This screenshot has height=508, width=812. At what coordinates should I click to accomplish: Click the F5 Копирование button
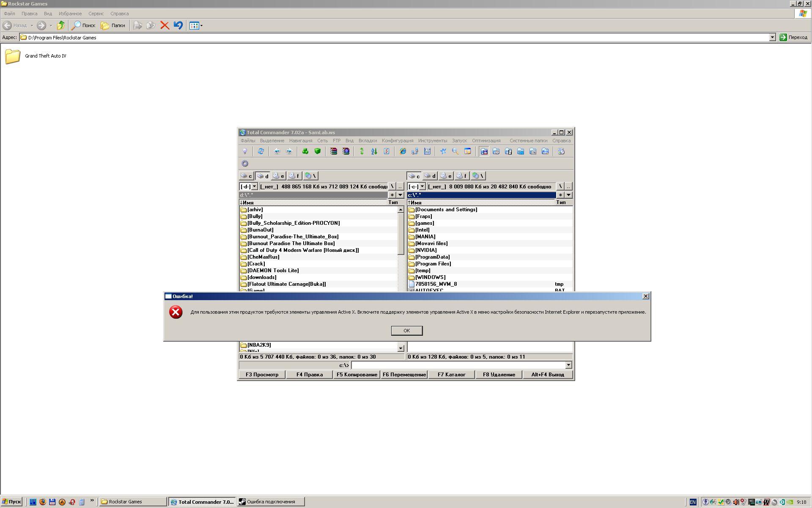tap(357, 374)
